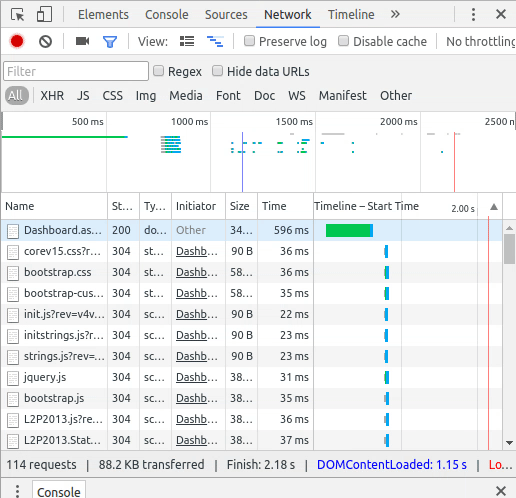Clear the network log with the clear icon
Image resolution: width=516 pixels, height=498 pixels.
point(45,41)
